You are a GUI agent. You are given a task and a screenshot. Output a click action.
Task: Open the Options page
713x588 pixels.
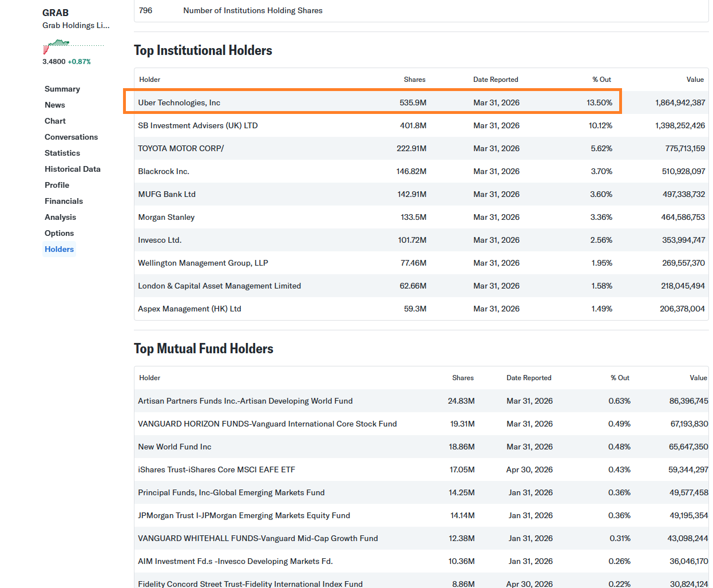[59, 233]
